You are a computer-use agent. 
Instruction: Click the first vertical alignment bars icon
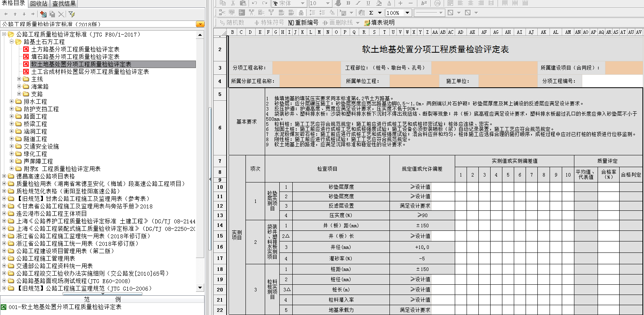(505, 3)
